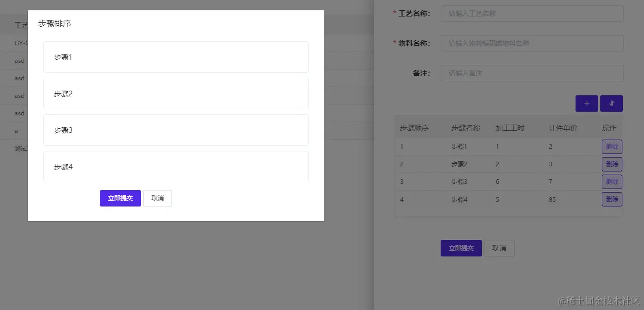Select the 步骤2 card in sort dialog
Screen dimensions: 644x310
click(x=176, y=94)
